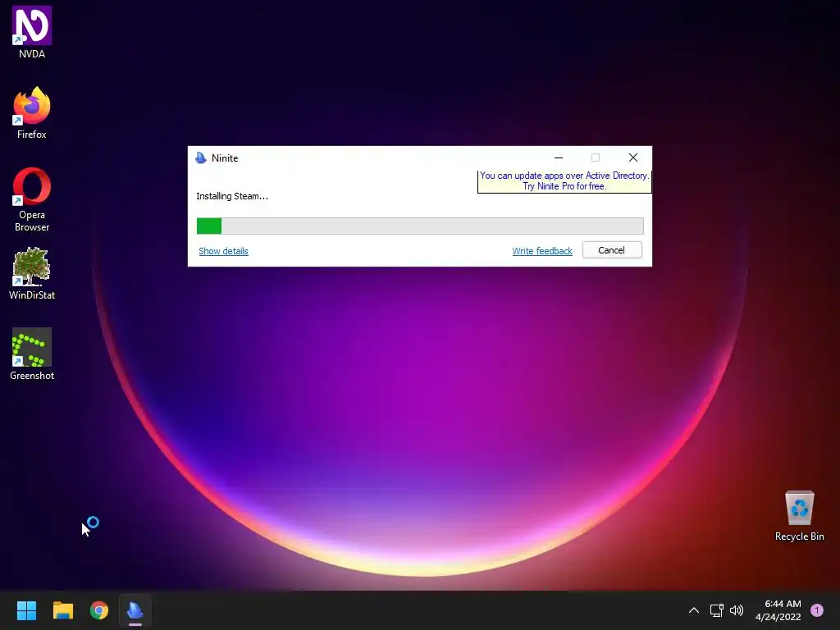Select the WinDirStat desktop icon
The width and height of the screenshot is (840, 630).
(32, 274)
